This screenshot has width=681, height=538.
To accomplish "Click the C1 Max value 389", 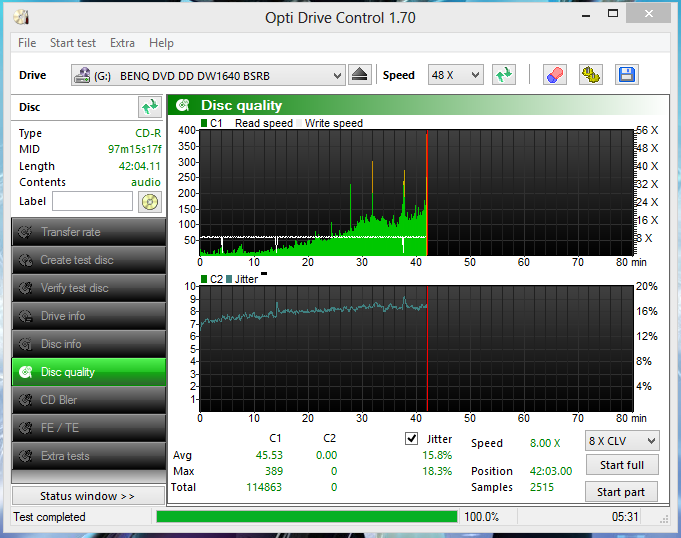I will click(274, 471).
